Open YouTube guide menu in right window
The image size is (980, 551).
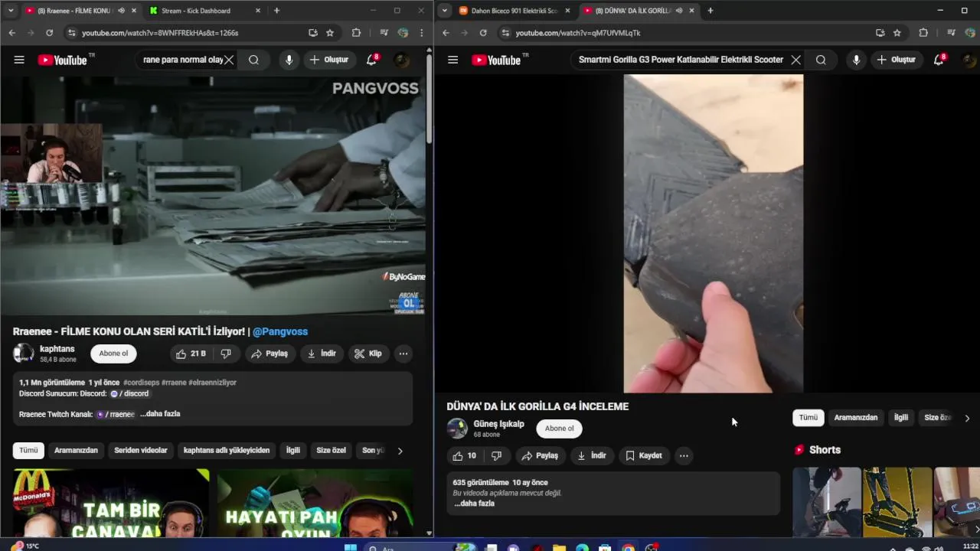(452, 60)
